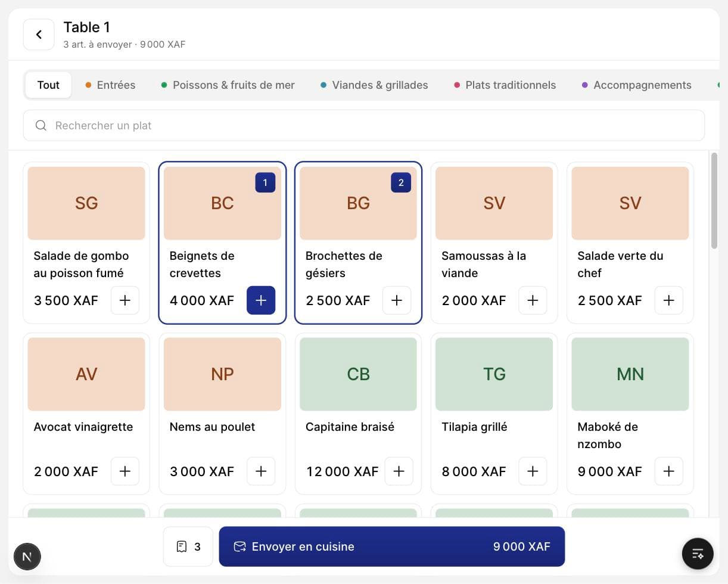The width and height of the screenshot is (728, 584).
Task: Add Samoussas à la viande plus icon
Action: click(x=533, y=300)
